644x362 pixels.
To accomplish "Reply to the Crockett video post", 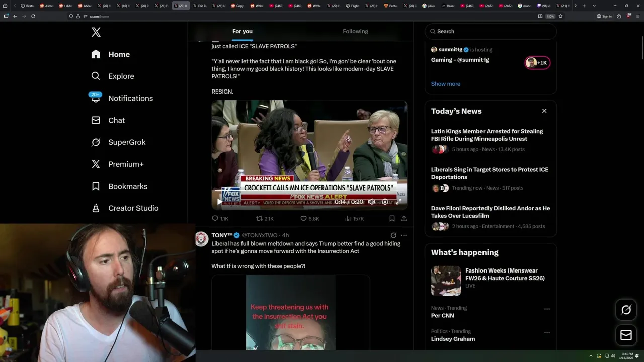I will click(220, 219).
